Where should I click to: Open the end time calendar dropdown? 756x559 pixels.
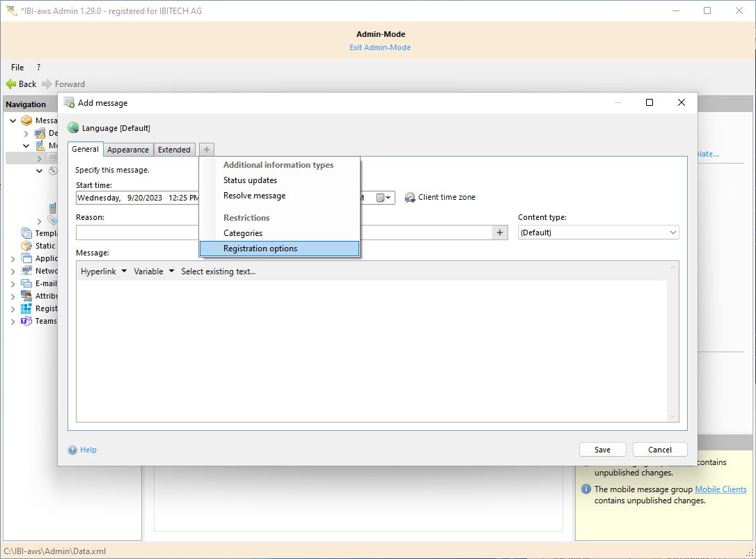coord(385,198)
